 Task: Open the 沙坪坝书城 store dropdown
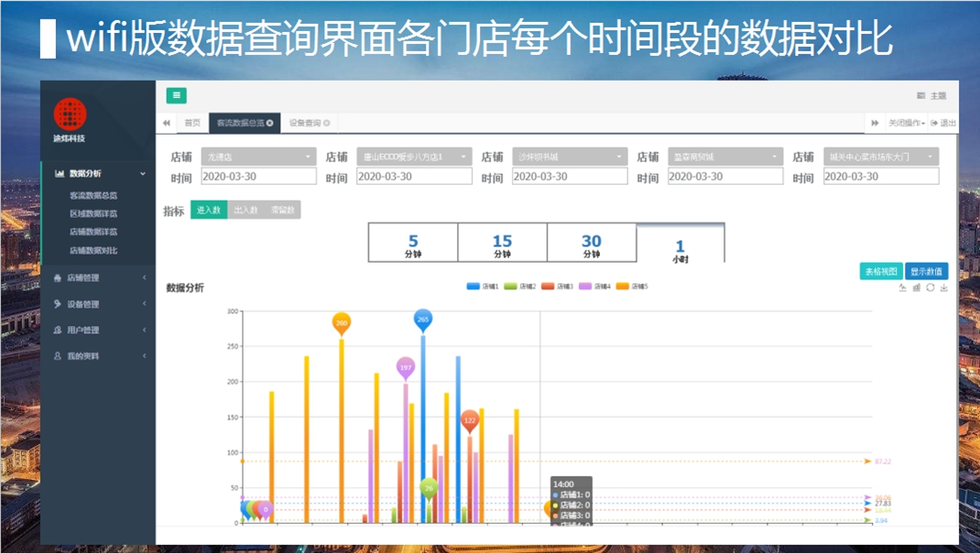click(570, 157)
